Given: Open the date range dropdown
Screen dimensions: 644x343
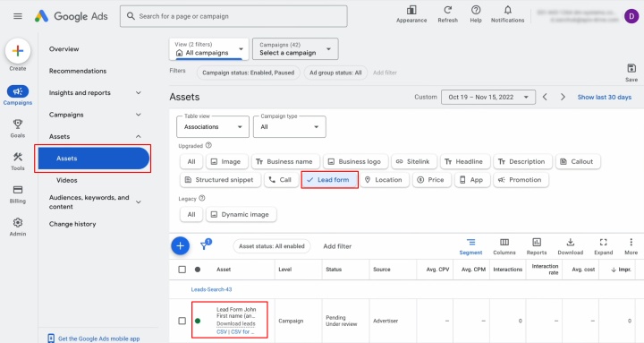Looking at the screenshot, I should tap(488, 97).
